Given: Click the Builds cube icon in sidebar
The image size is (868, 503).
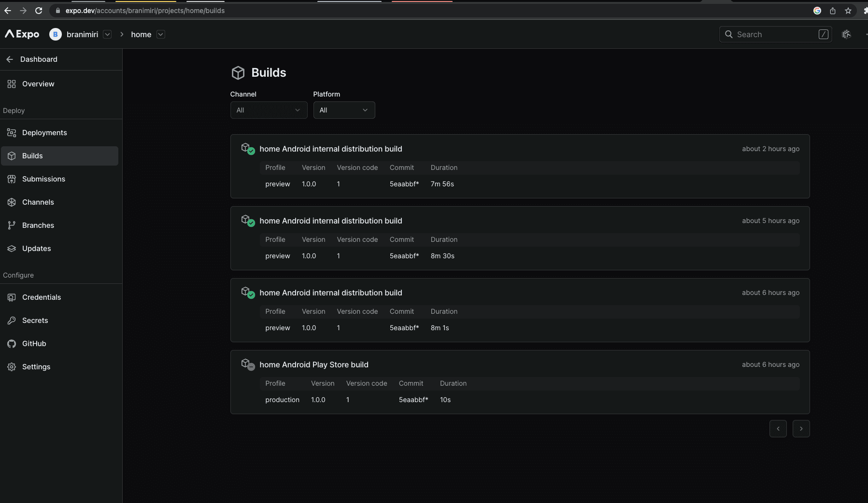Looking at the screenshot, I should pyautogui.click(x=12, y=156).
